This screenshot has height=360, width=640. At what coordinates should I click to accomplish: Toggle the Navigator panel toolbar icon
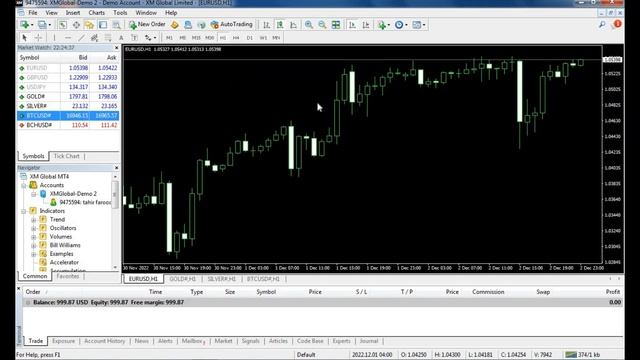pos(89,25)
